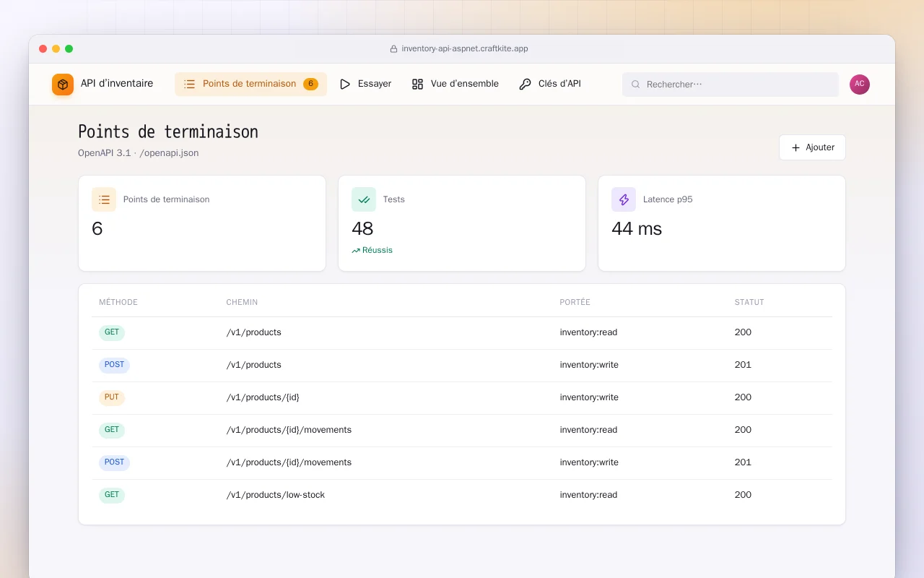The height and width of the screenshot is (578, 924).
Task: Click inventory:read scope in the low-stock row
Action: pos(588,495)
